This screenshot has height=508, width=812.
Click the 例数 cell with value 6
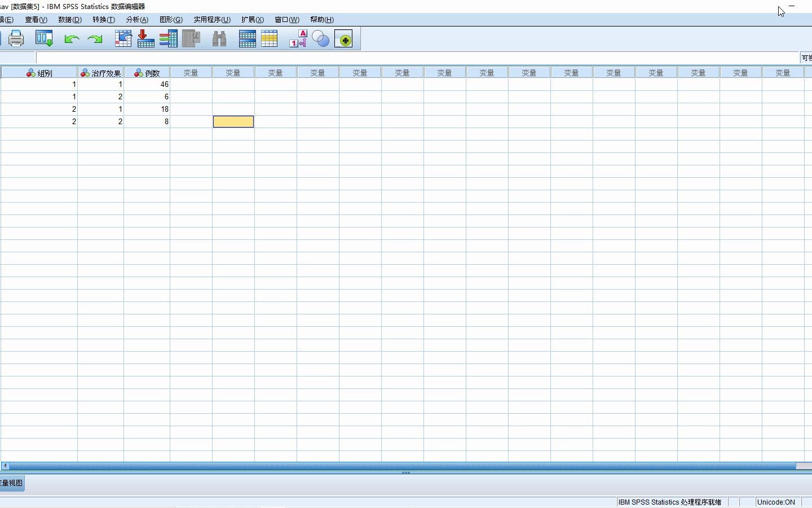coord(147,97)
